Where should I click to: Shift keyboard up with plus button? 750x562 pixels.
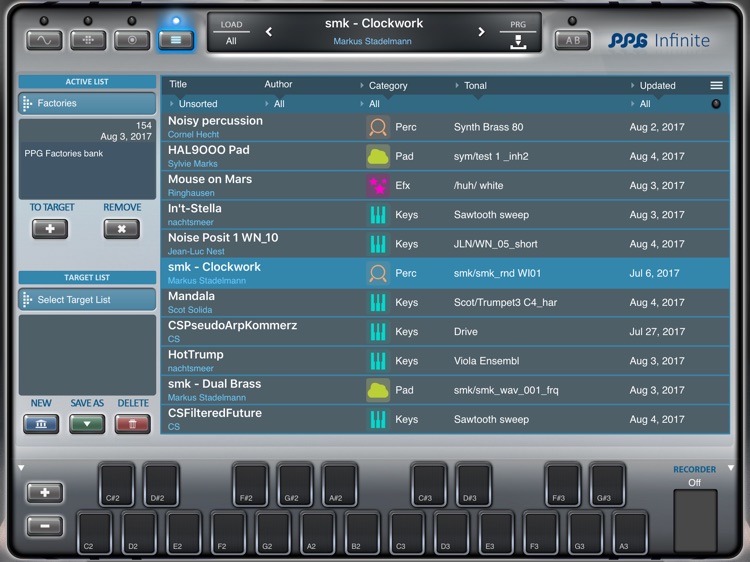[x=45, y=493]
